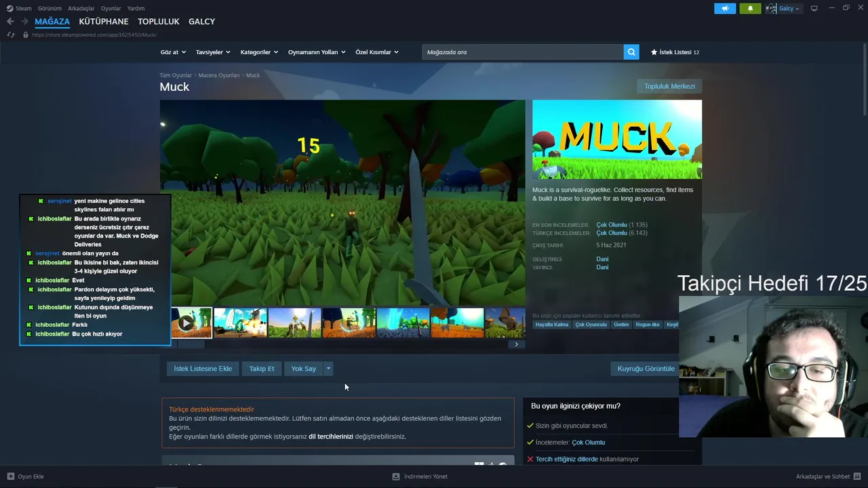Screen dimensions: 868x488
Task: Open the Galcy account dropdown
Action: click(x=789, y=8)
